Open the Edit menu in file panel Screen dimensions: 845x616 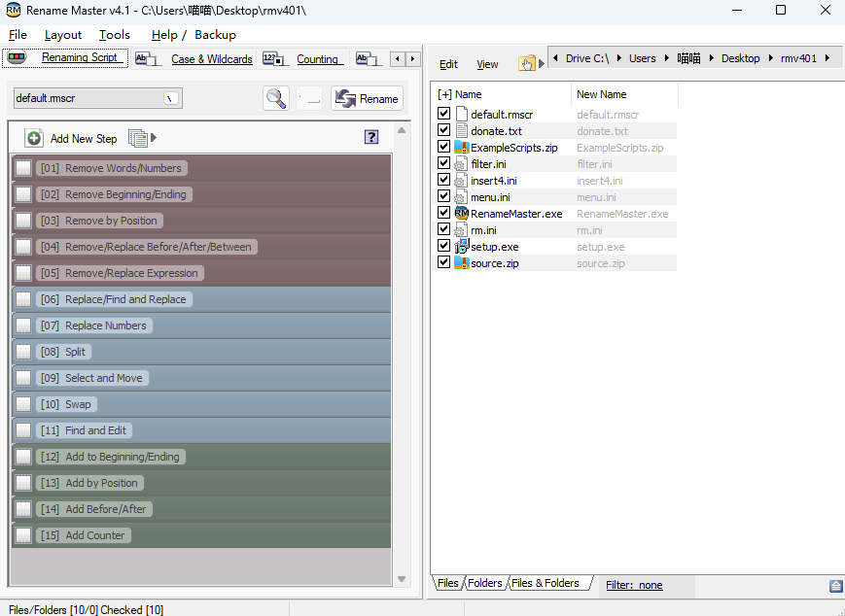pyautogui.click(x=448, y=64)
